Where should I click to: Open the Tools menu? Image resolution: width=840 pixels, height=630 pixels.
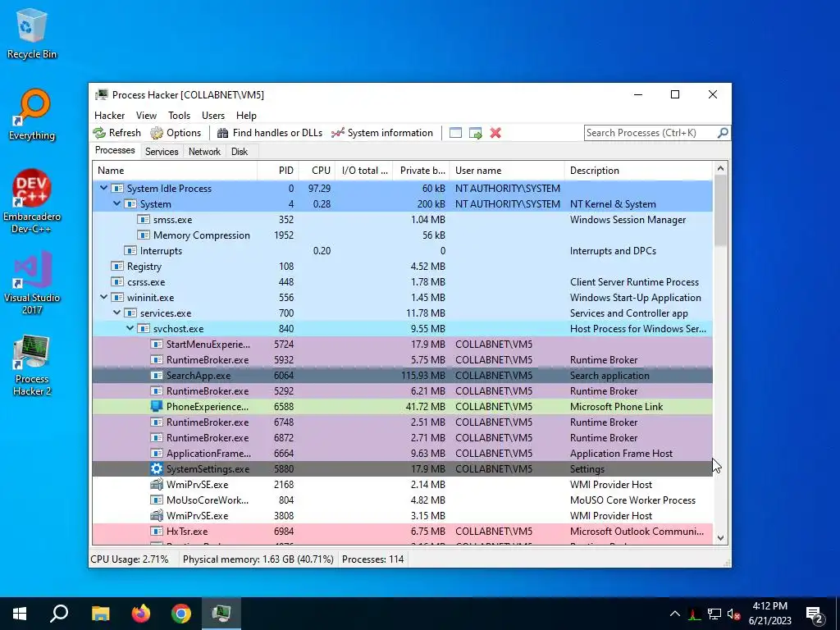[179, 115]
